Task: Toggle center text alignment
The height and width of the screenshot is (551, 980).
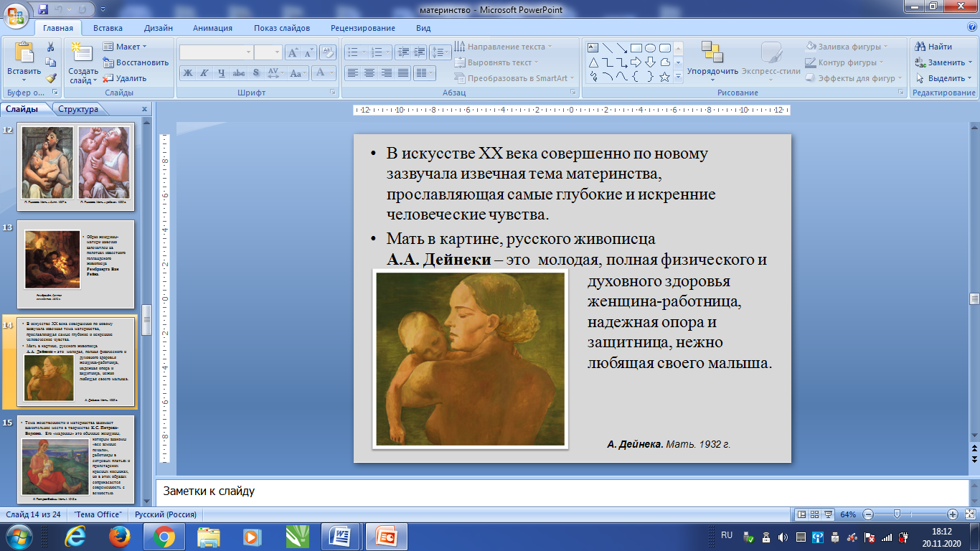Action: click(369, 72)
